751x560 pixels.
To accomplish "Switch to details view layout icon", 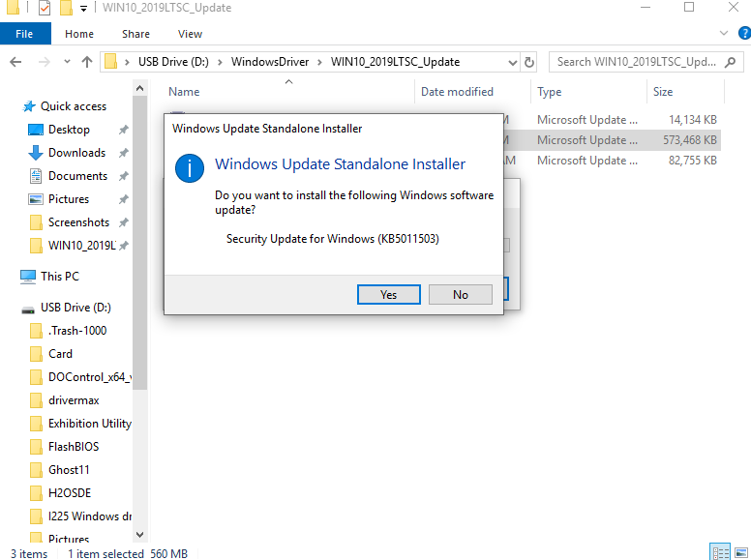I will coord(719,553).
